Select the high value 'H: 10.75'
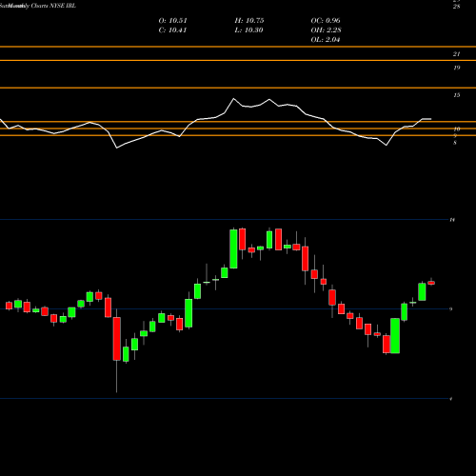 click(249, 21)
